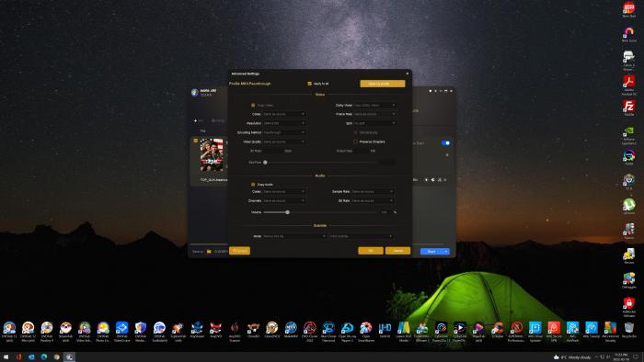The width and height of the screenshot is (644, 362).
Task: Expand the Dolby Vision dropdown
Action: click(x=374, y=106)
